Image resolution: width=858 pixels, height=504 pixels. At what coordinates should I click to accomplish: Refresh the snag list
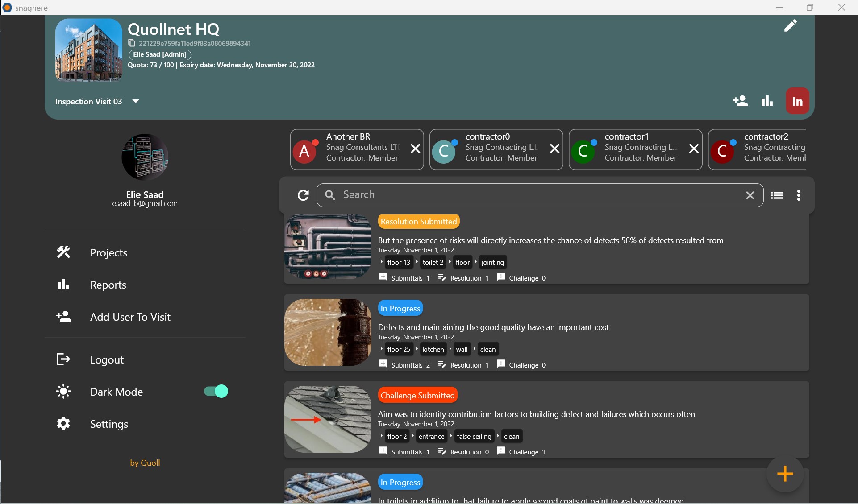pyautogui.click(x=303, y=195)
